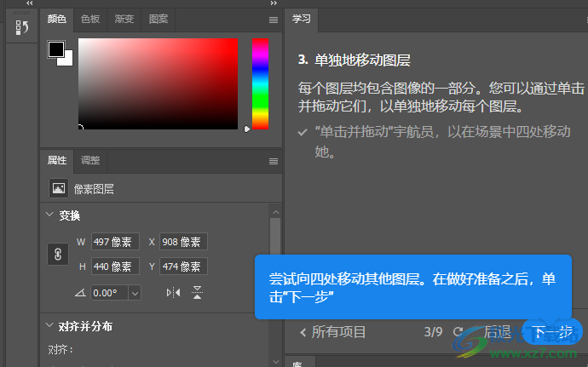Click the Properties panel scrollbar thumb
The image size is (588, 367).
click(275, 236)
